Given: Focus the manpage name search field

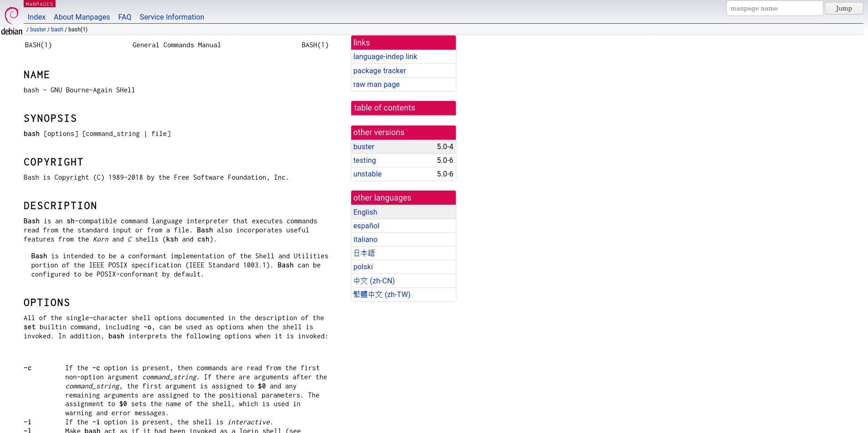Looking at the screenshot, I should pos(775,8).
